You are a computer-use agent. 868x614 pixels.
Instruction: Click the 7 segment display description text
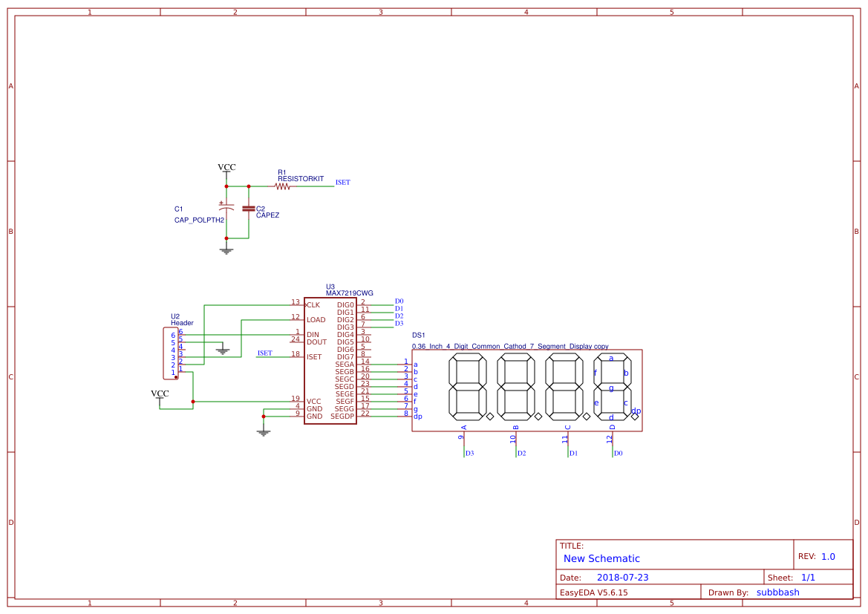tap(510, 347)
